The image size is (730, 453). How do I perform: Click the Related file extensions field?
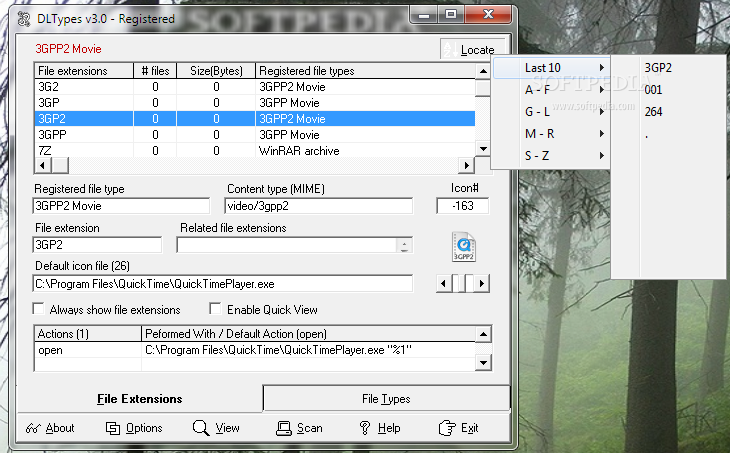[287, 245]
